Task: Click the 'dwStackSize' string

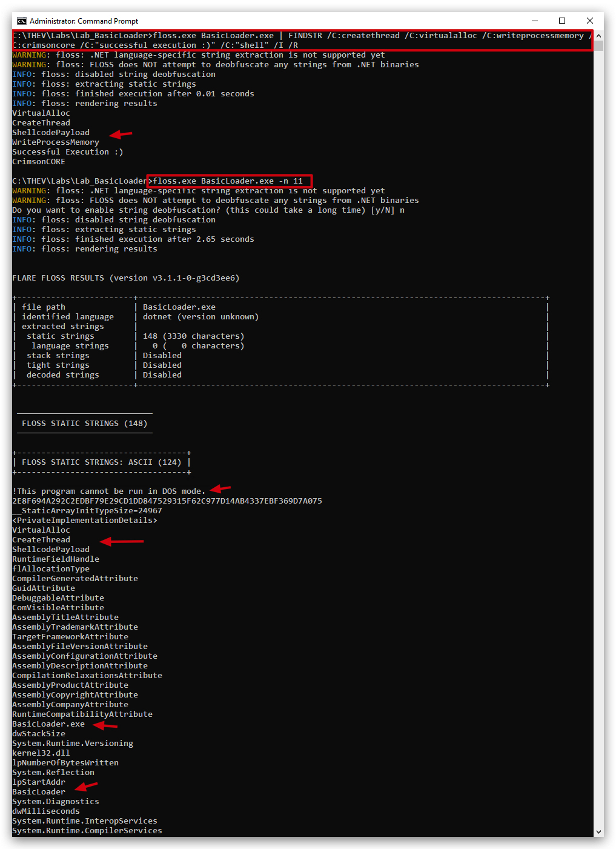Action: point(39,734)
